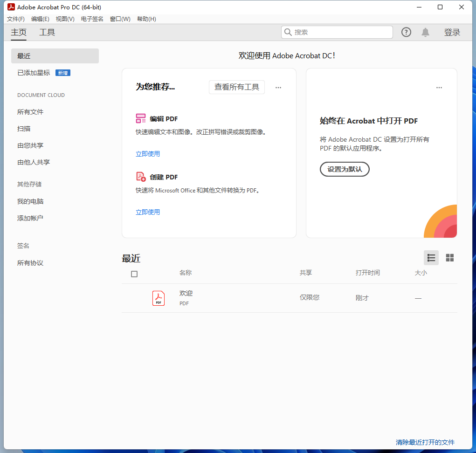This screenshot has height=453, width=476.
Task: Open the 欢迎 PDF file icon
Action: [159, 298]
